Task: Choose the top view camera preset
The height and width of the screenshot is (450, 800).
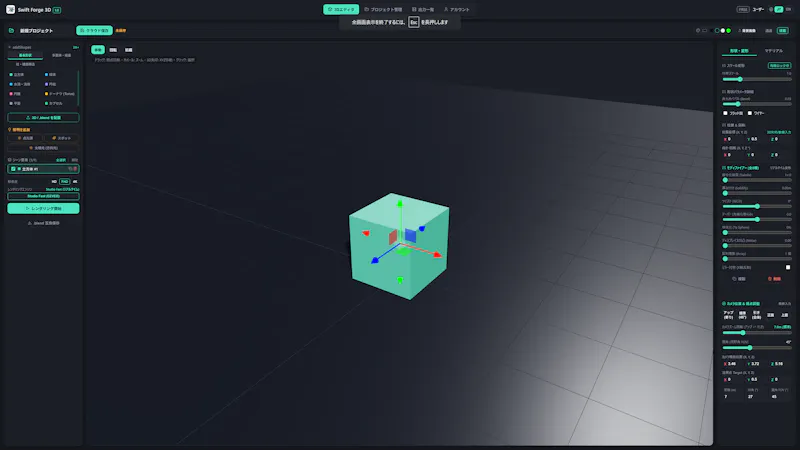Action: point(785,315)
